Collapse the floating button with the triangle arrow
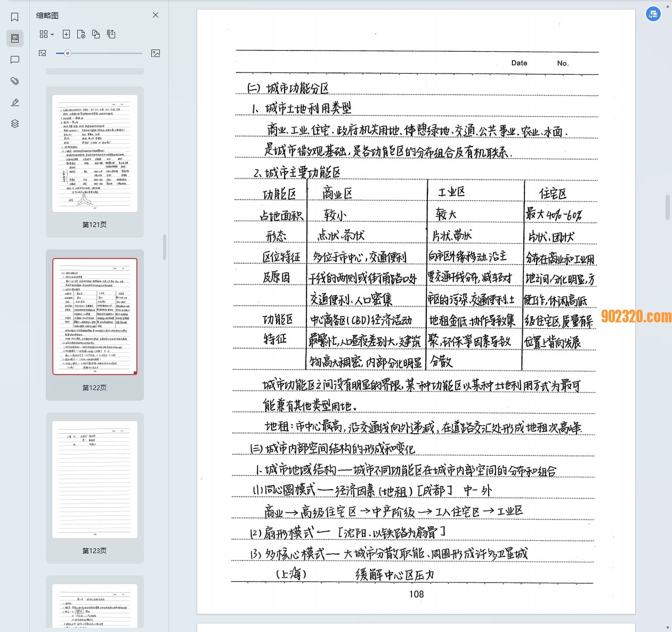The width and height of the screenshot is (672, 632). coord(667,5)
